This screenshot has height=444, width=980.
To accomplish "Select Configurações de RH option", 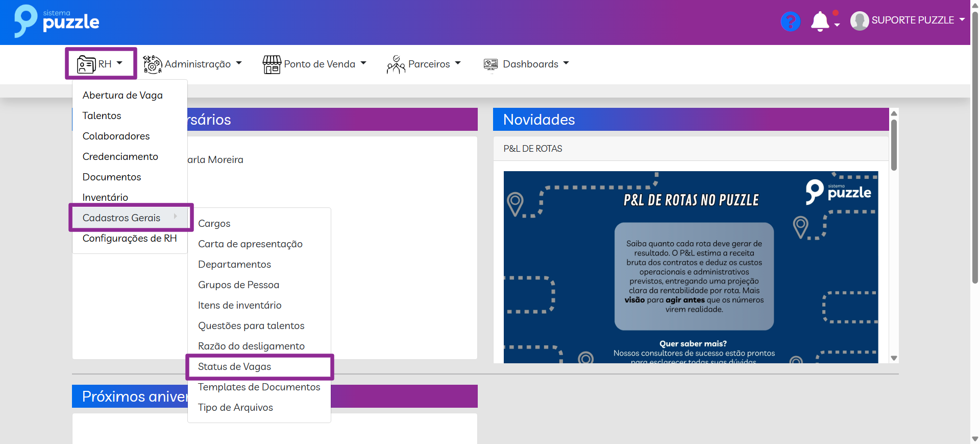I will pos(130,239).
